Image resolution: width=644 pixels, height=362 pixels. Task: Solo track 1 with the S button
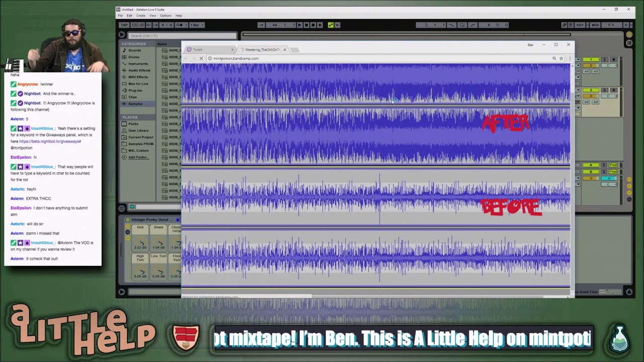click(604, 59)
